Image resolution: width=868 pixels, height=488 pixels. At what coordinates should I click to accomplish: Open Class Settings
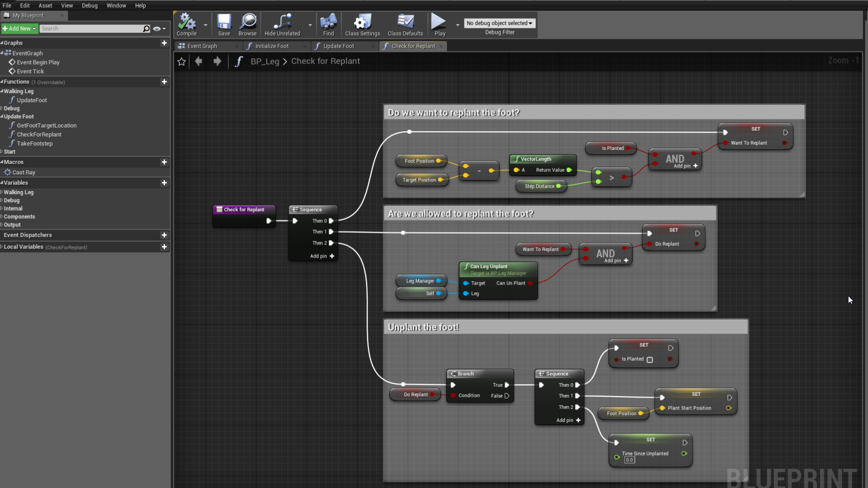(362, 22)
